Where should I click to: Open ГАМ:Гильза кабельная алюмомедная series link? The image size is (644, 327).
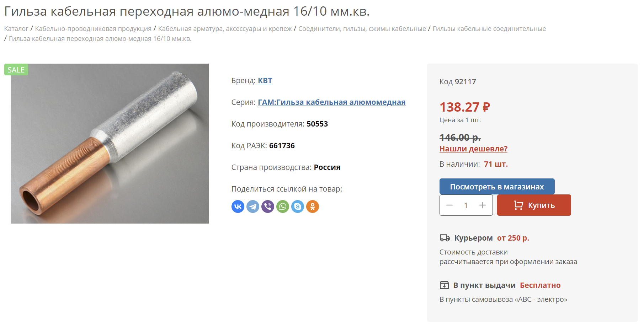(331, 102)
